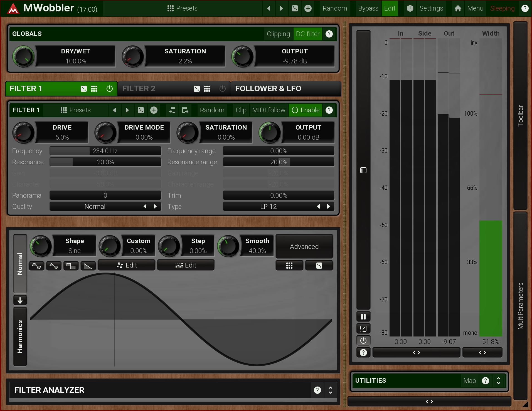532x411 pixels.
Task: Enable the Clipping option in Globals
Action: point(278,34)
